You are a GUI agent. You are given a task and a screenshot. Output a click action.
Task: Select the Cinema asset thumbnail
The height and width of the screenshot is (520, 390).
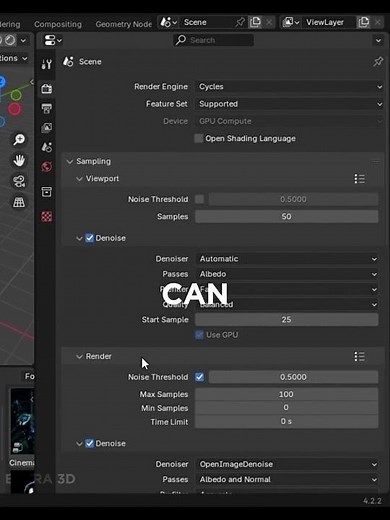(x=22, y=421)
